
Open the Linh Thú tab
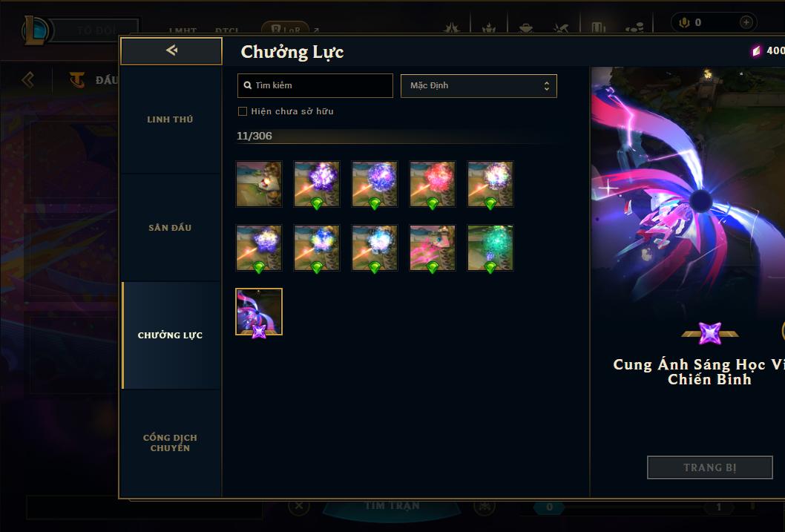(170, 119)
